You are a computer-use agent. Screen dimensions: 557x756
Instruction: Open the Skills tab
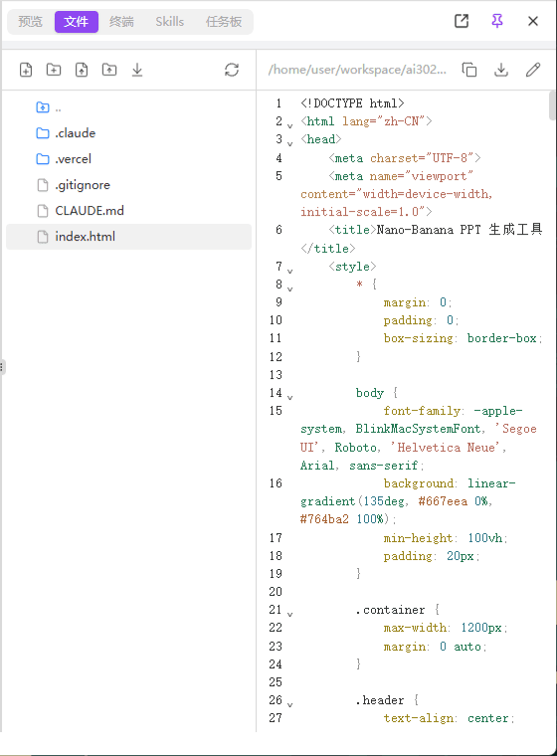tap(170, 22)
